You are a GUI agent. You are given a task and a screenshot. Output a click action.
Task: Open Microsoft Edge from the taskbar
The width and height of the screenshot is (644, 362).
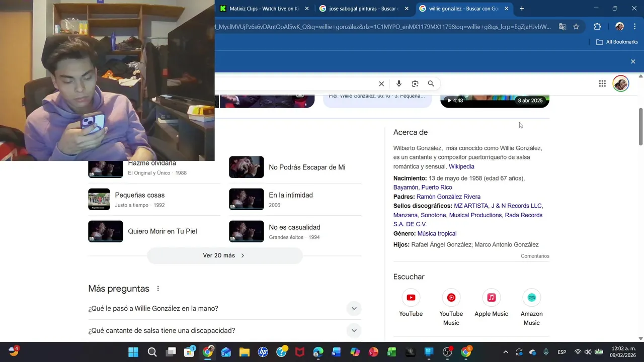(318, 352)
